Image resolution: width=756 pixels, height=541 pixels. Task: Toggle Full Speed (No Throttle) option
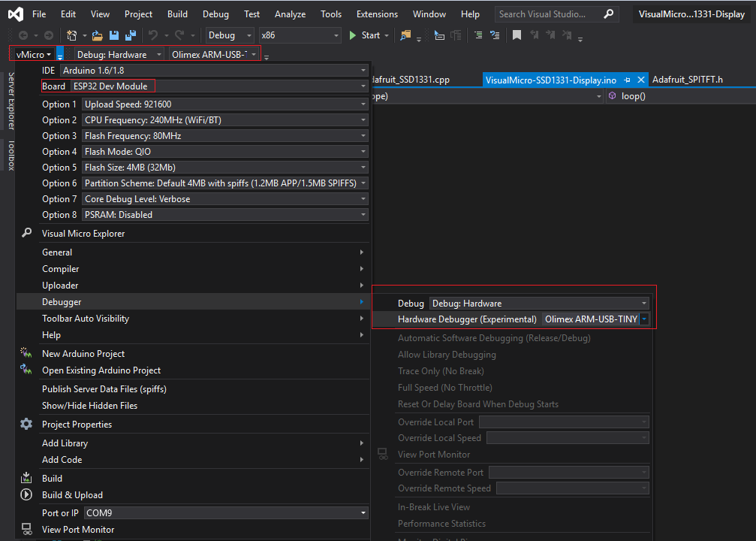pyautogui.click(x=444, y=388)
